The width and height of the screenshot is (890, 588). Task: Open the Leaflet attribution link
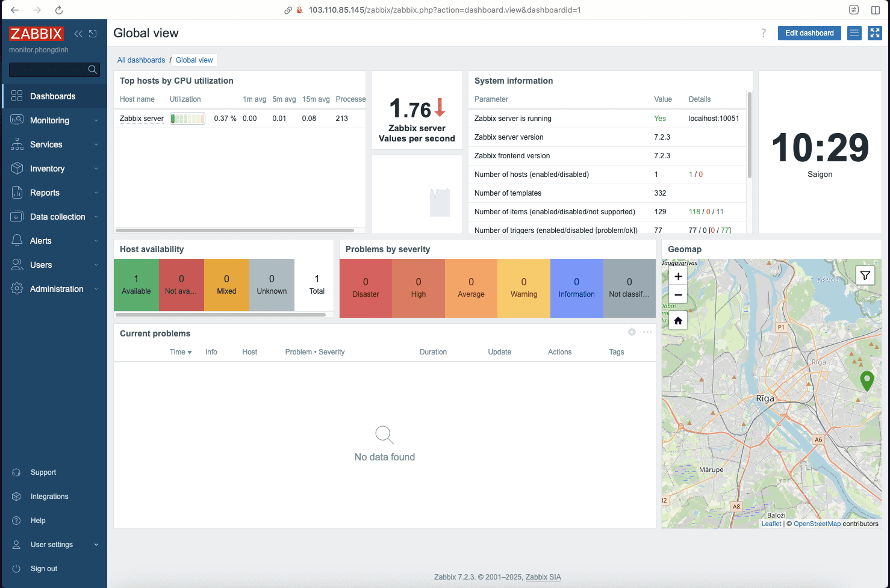pyautogui.click(x=771, y=524)
